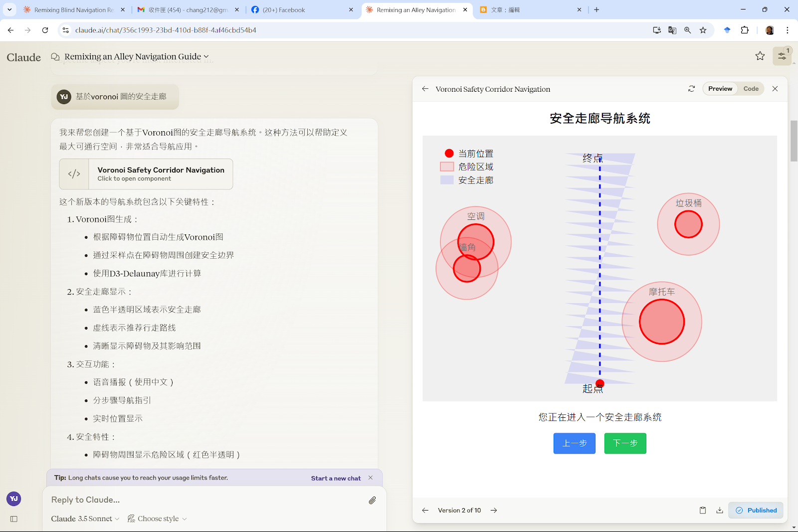
Task: Click the address bar URL
Action: coord(166,30)
